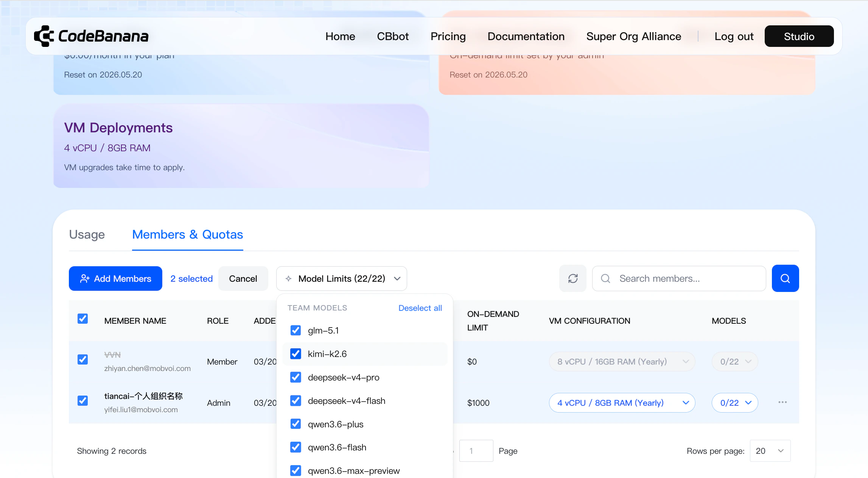The image size is (868, 478).
Task: Click the TEAM MODELS heading
Action: [317, 308]
